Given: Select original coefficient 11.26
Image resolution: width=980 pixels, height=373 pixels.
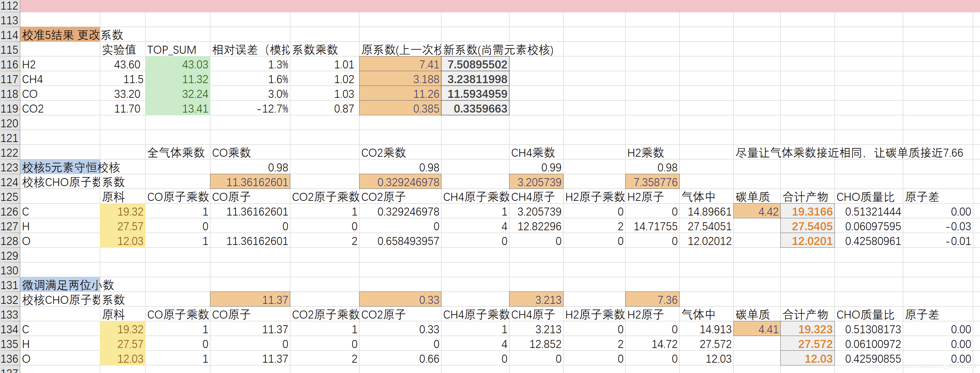Looking at the screenshot, I should [x=400, y=94].
